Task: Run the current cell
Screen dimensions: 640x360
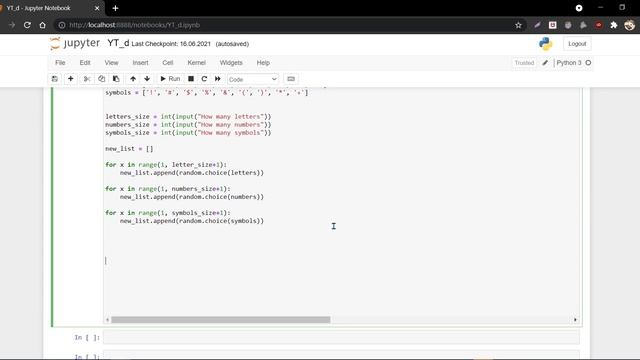Action: 170,79
